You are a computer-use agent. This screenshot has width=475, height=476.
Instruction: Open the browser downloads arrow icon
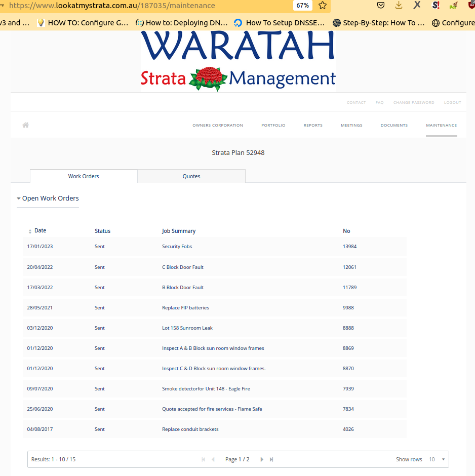pos(399,5)
